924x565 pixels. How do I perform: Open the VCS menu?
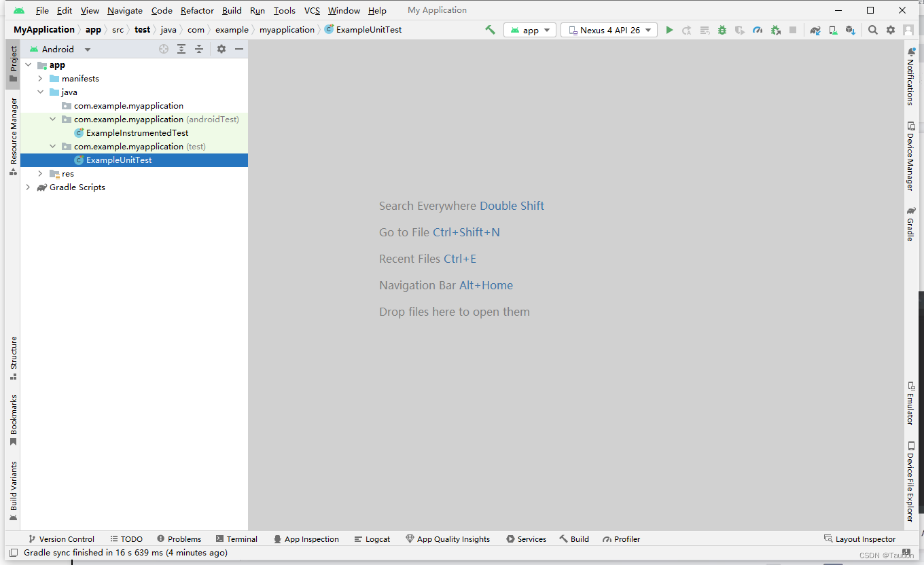click(312, 10)
